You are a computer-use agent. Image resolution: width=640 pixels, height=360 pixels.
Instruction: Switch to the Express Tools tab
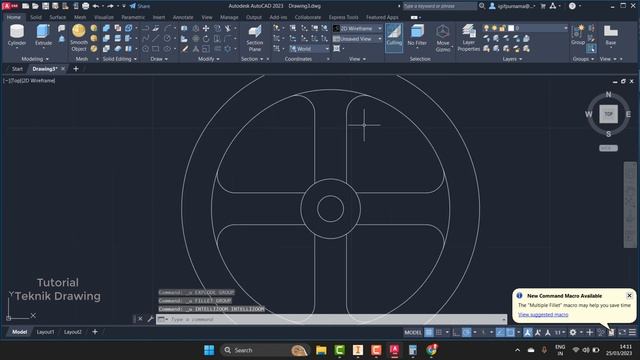(x=343, y=17)
